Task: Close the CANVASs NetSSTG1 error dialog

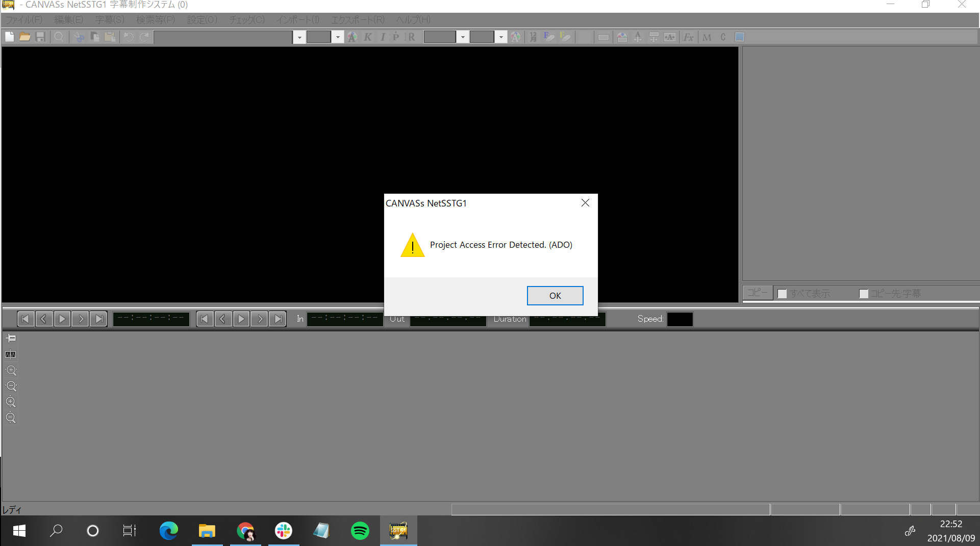Action: click(x=585, y=203)
